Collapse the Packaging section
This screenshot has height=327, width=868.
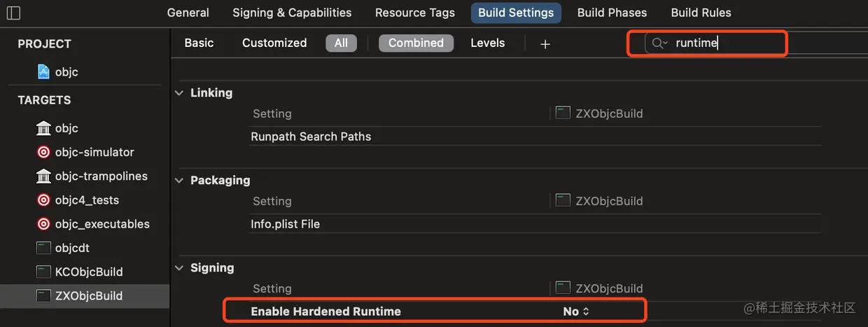click(179, 180)
